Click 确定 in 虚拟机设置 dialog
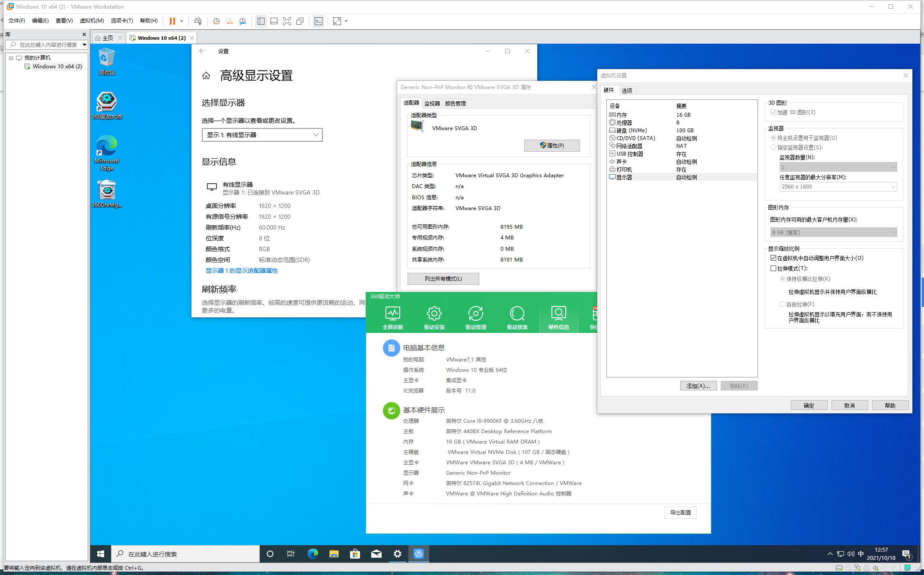This screenshot has width=924, height=575. (x=809, y=405)
